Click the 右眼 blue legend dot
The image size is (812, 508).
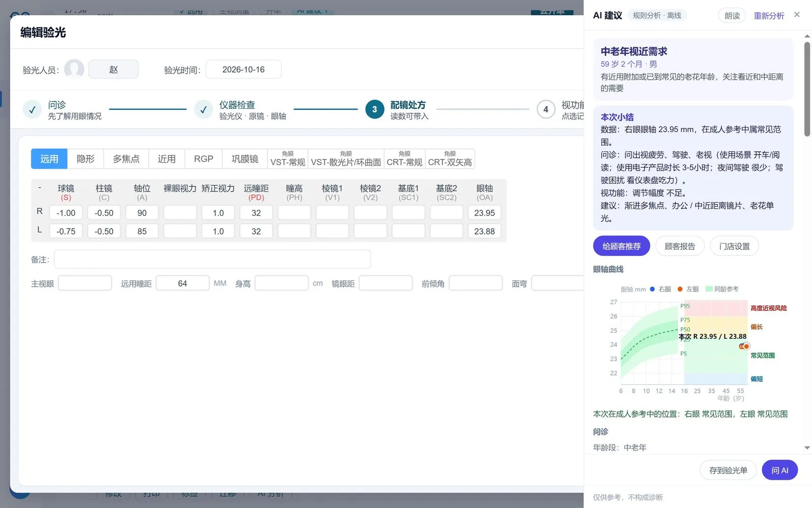pyautogui.click(x=653, y=289)
